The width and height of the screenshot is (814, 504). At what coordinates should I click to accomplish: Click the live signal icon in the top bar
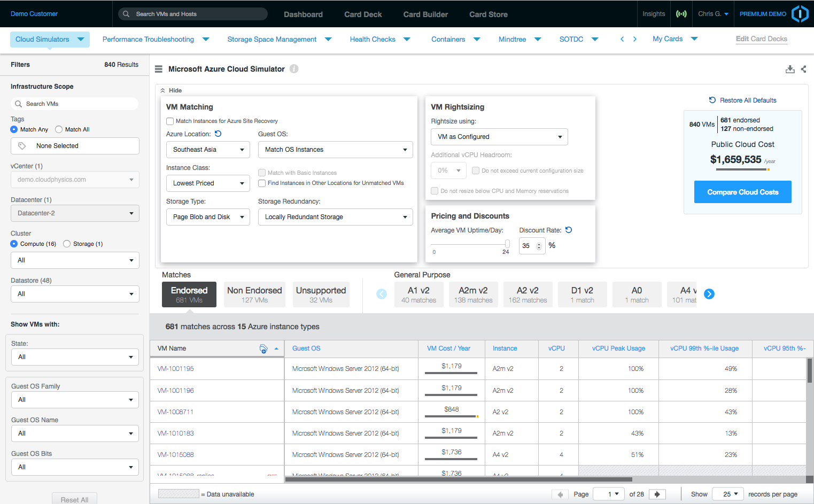click(681, 14)
